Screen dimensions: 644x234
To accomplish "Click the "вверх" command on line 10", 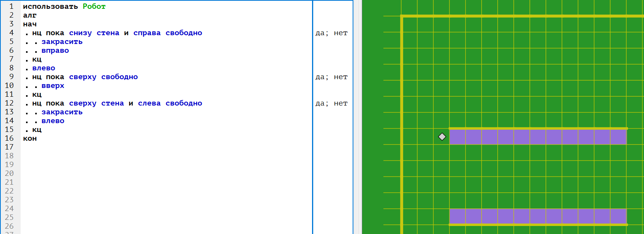I will click(x=53, y=86).
